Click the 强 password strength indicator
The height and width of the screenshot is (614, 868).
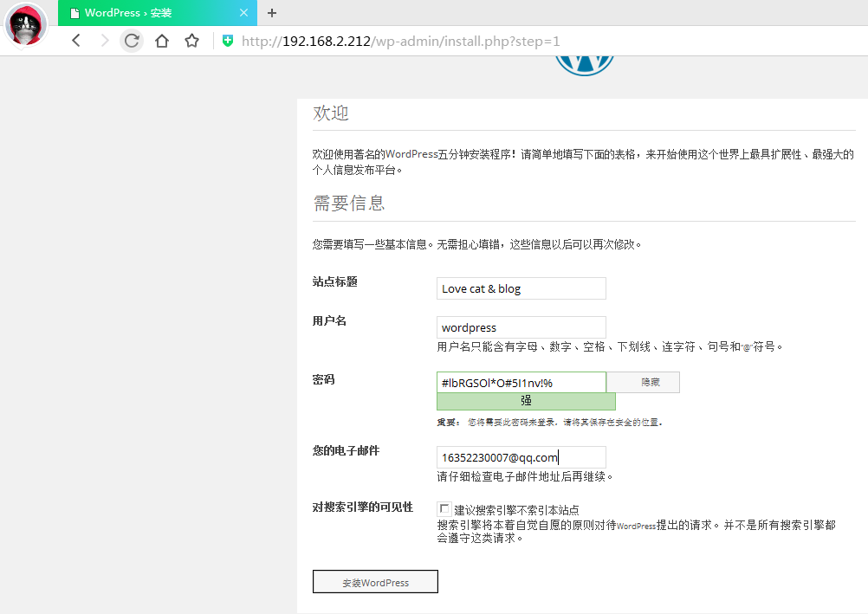tap(526, 402)
